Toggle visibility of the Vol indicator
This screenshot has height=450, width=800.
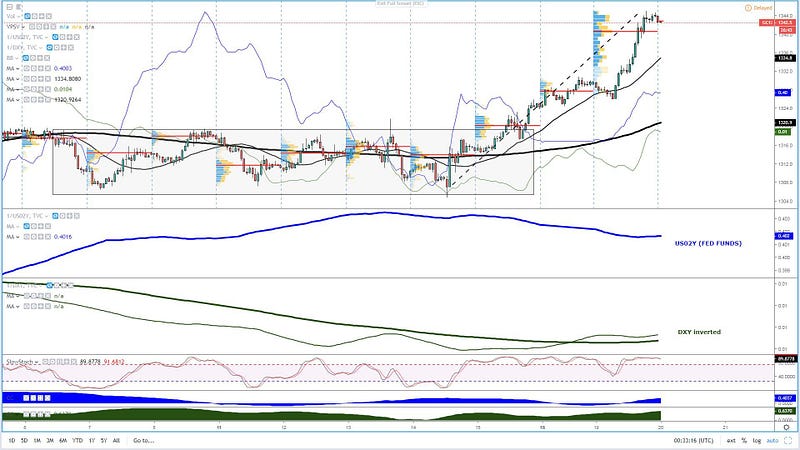(x=27, y=16)
